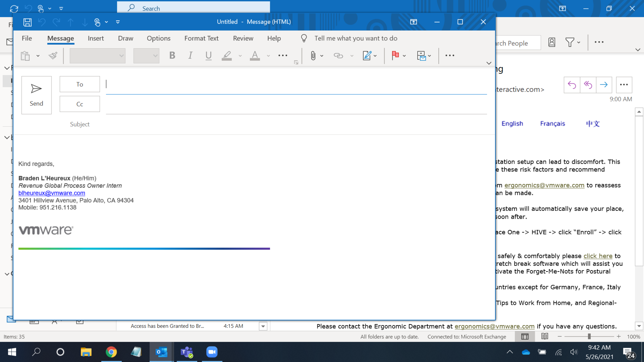
Task: Click the Reply All arrow icon
Action: tap(588, 85)
